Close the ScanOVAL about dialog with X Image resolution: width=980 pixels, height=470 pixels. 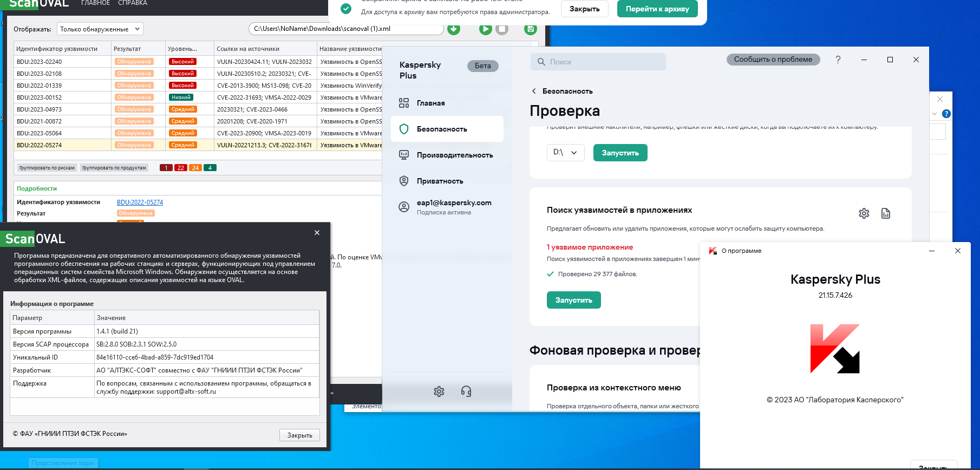pyautogui.click(x=317, y=233)
